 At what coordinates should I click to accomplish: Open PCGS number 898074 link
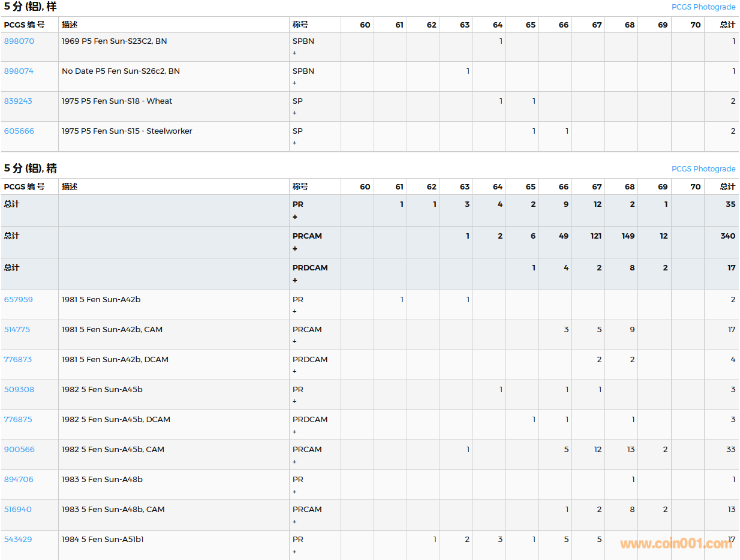(19, 71)
